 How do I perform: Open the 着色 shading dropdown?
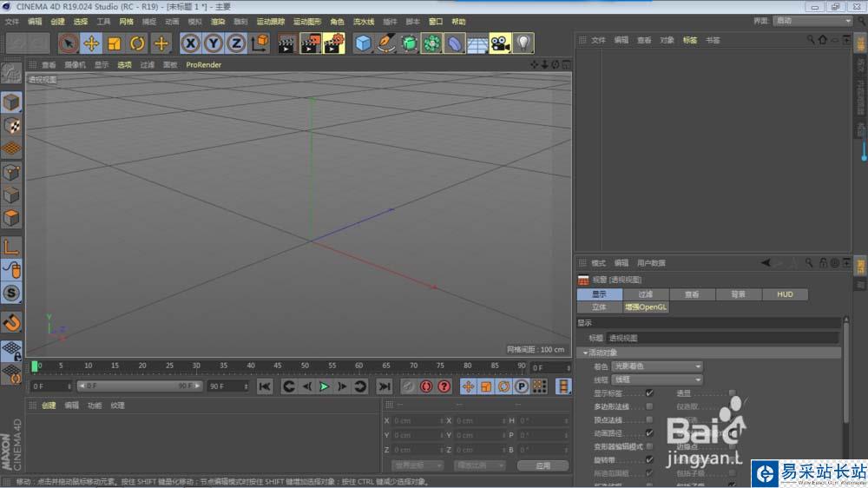pyautogui.click(x=657, y=366)
